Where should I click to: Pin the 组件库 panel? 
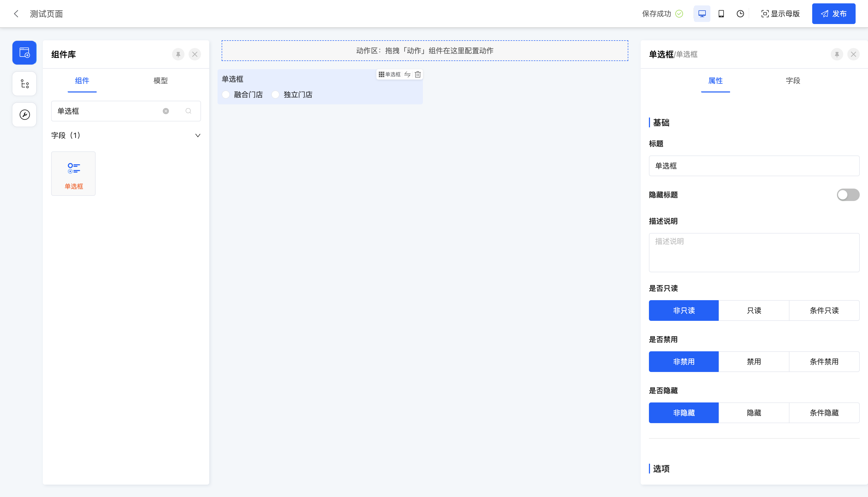click(178, 54)
